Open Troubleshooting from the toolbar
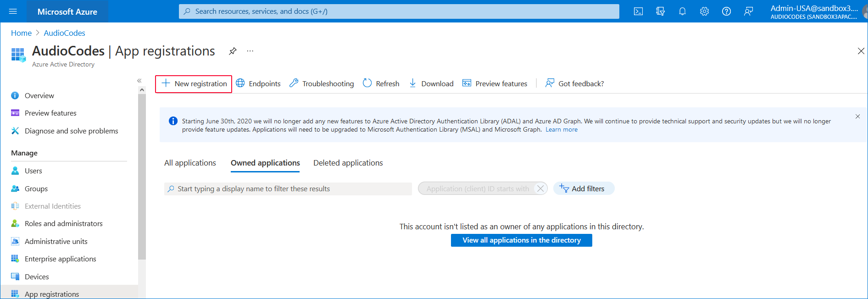This screenshot has width=868, height=299. pyautogui.click(x=322, y=83)
